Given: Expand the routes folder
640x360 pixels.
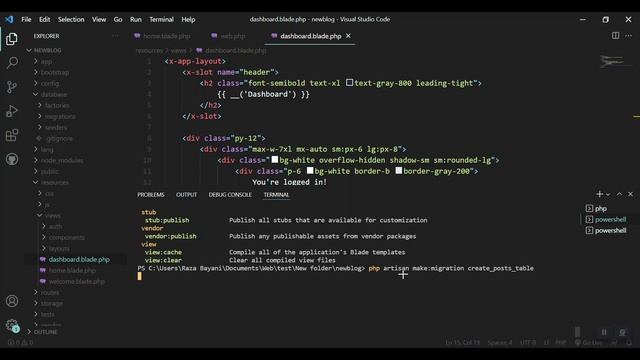Looking at the screenshot, I should point(50,293).
